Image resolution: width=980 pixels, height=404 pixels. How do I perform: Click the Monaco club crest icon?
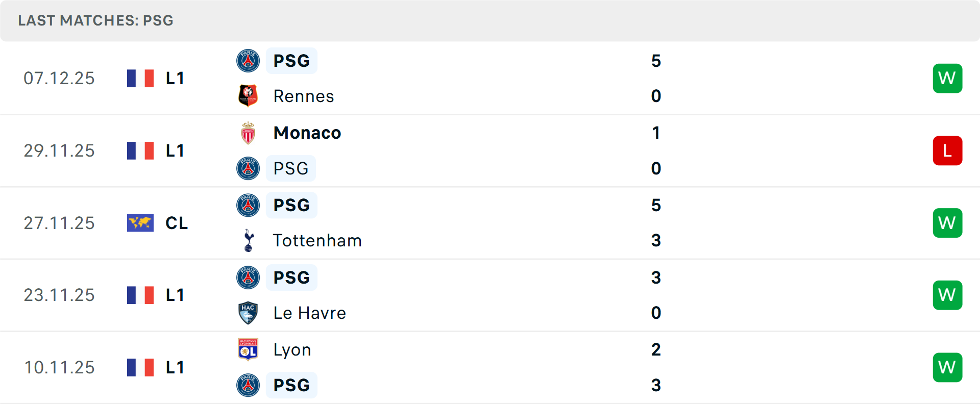point(248,133)
